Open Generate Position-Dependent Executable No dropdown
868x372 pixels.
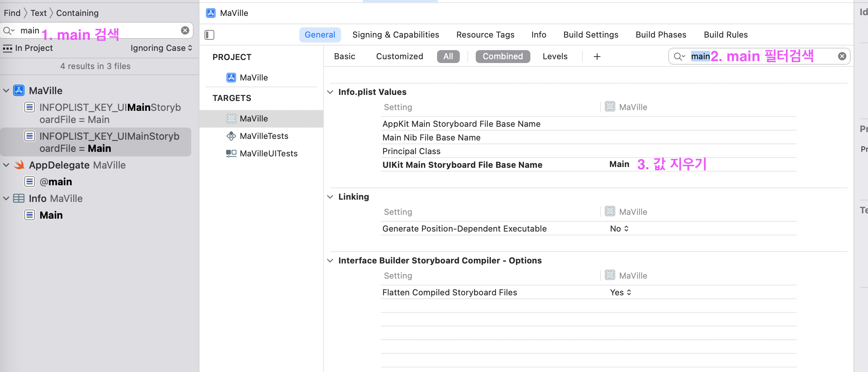click(x=619, y=229)
